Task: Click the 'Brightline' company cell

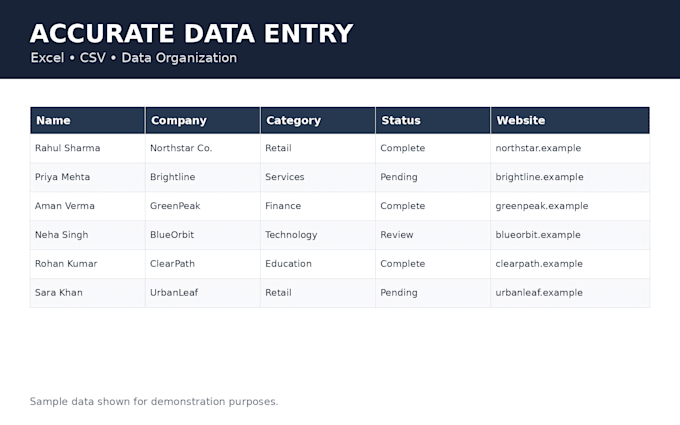Action: click(x=203, y=177)
